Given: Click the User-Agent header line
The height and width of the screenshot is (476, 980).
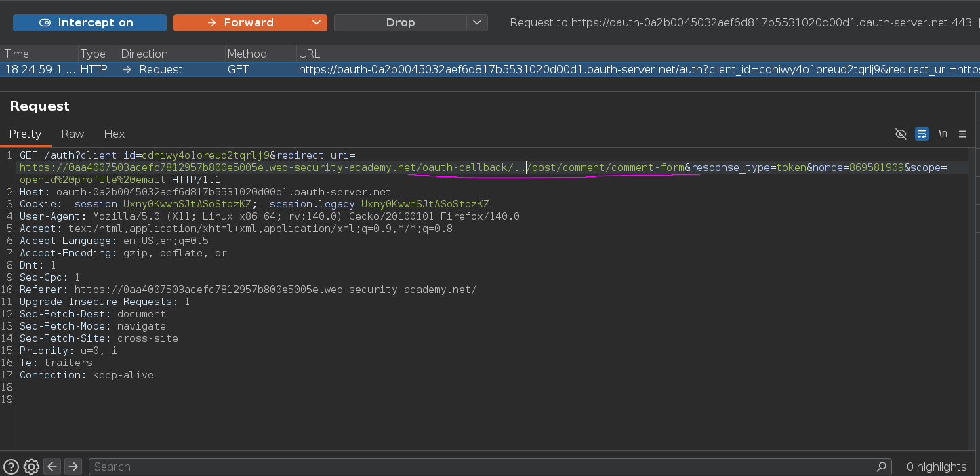Looking at the screenshot, I should [x=270, y=216].
